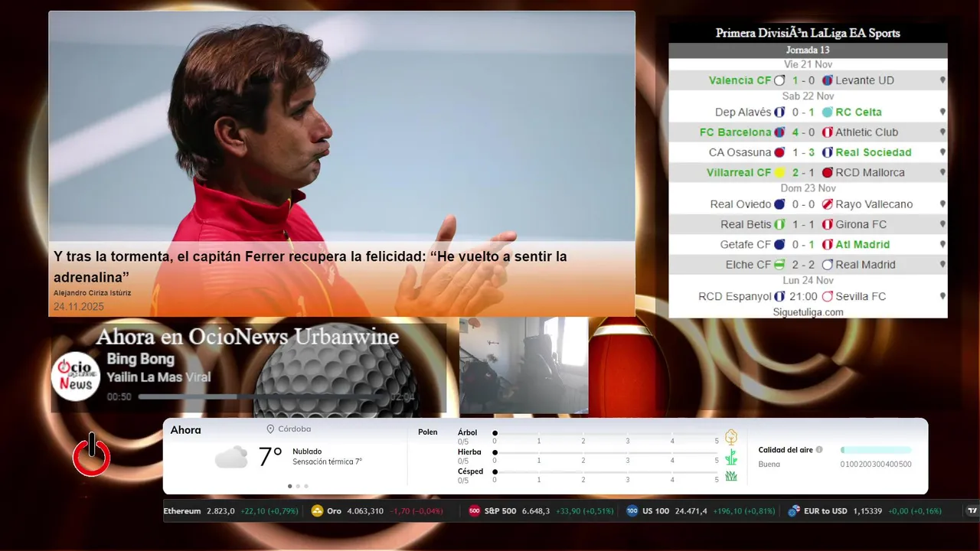Click the Ethereum ticker entry
The height and width of the screenshot is (551, 980).
[231, 511]
